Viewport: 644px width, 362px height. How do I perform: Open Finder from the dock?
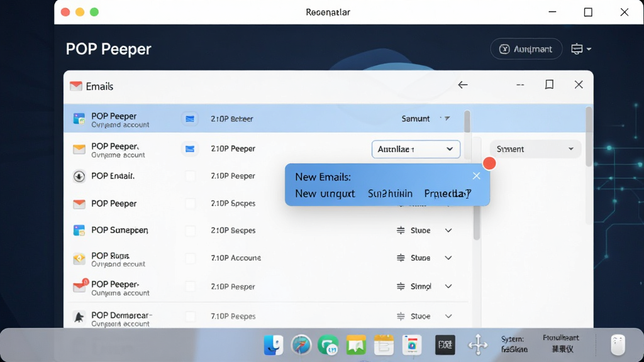(274, 345)
